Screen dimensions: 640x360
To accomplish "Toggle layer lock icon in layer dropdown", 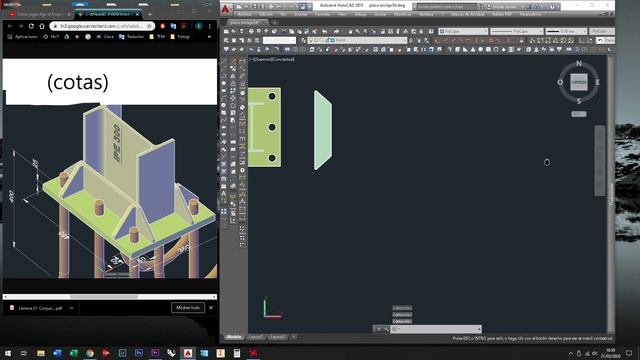I will point(327,40).
